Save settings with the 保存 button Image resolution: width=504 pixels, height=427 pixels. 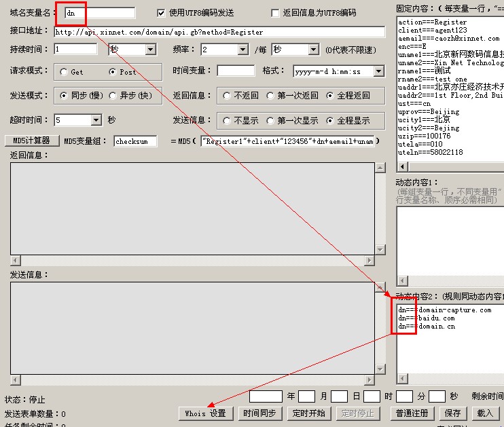coord(452,413)
